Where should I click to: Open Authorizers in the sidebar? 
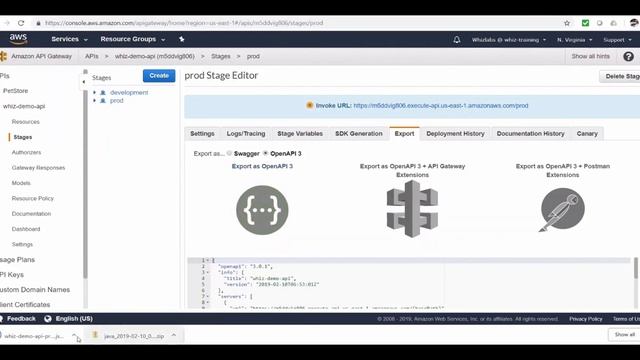(26, 152)
